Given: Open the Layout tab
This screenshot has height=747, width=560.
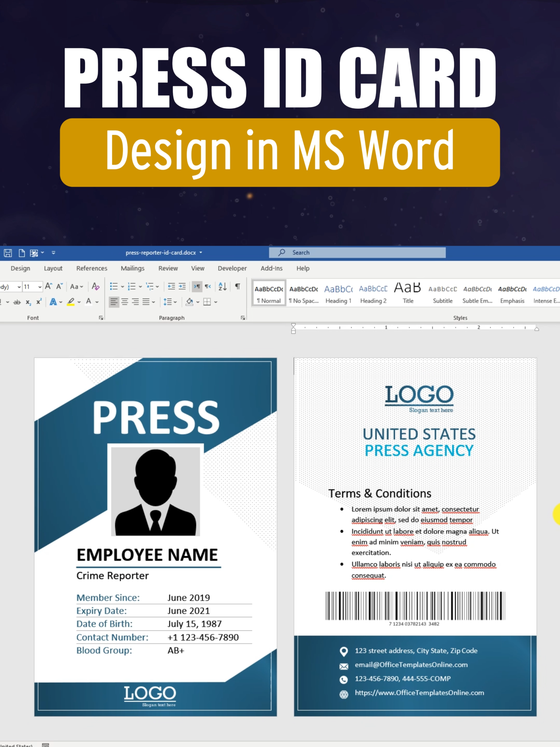Looking at the screenshot, I should click(53, 269).
